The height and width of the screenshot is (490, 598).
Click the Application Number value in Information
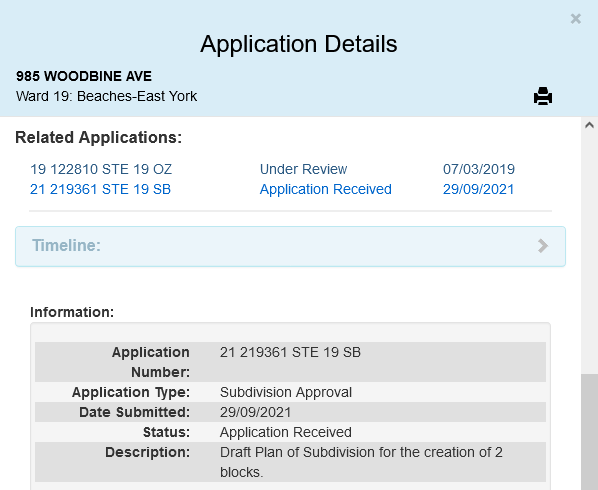290,352
